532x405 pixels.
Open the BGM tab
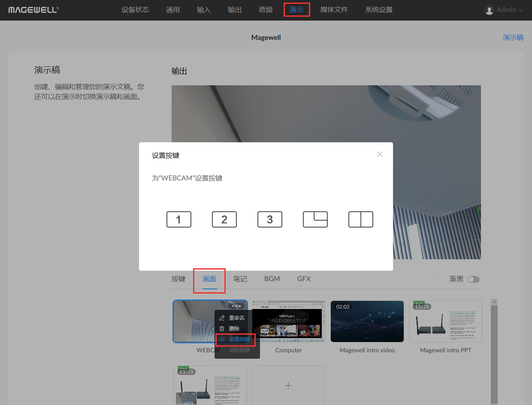(272, 279)
